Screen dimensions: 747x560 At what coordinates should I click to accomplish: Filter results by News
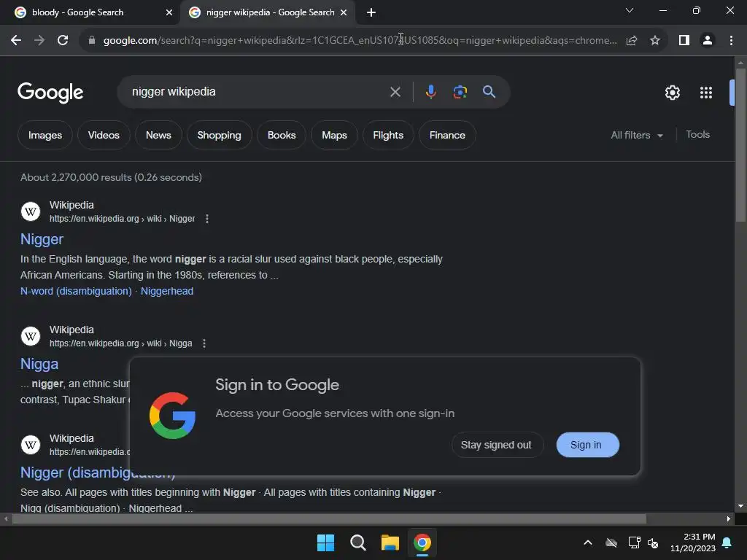158,135
